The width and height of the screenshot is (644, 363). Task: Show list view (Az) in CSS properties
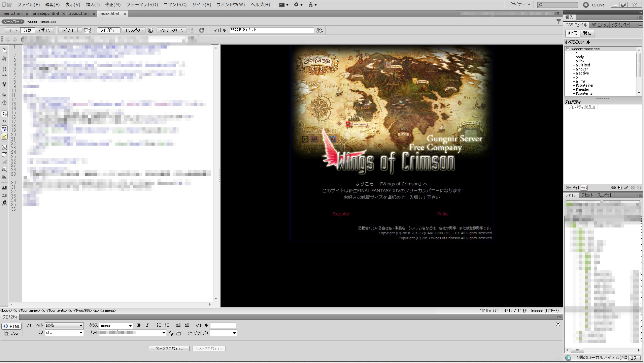pos(576,188)
